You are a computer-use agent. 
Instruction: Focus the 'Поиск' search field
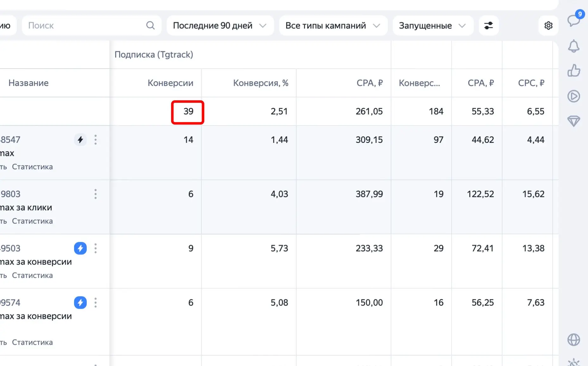pos(91,25)
